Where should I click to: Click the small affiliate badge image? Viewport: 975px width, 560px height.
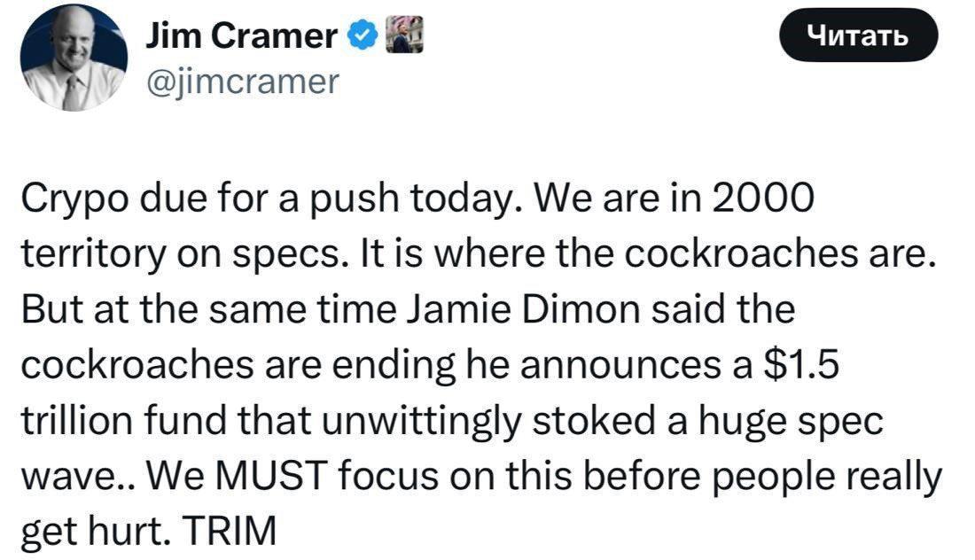pos(403,36)
